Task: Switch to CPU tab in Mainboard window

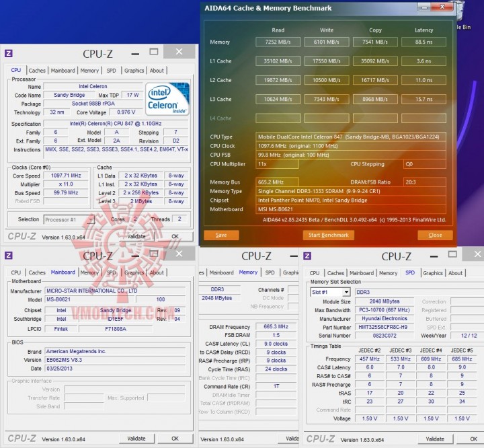Action: tap(16, 272)
